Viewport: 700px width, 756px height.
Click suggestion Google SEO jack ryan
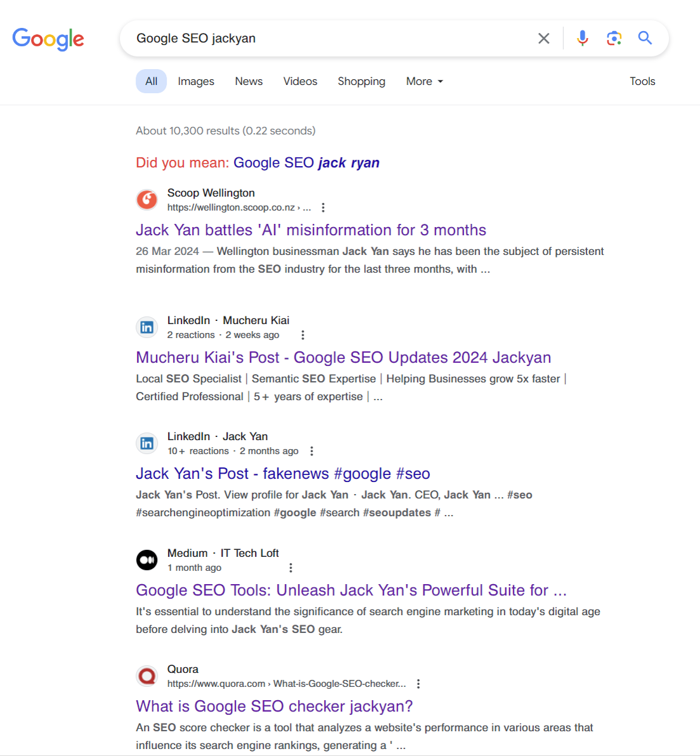[307, 163]
